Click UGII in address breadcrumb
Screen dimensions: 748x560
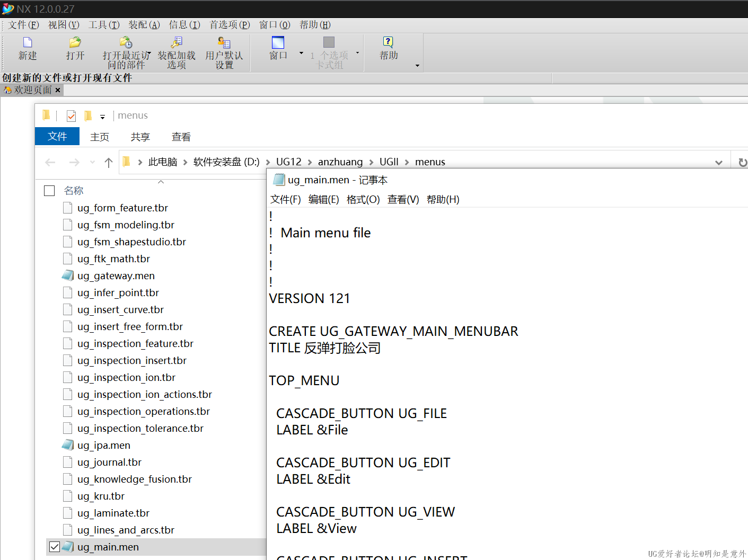(x=389, y=162)
